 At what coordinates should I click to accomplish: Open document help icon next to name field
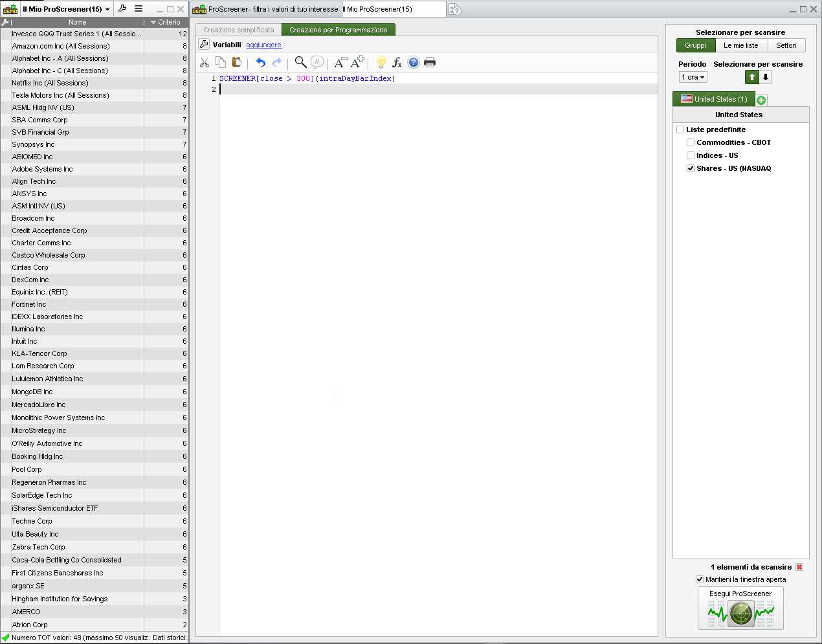click(x=454, y=9)
